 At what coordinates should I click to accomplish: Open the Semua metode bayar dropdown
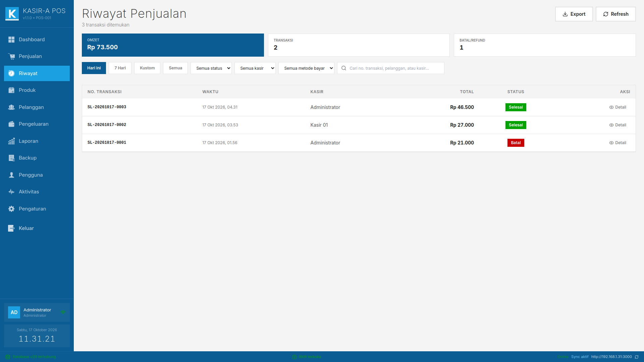[x=306, y=68]
